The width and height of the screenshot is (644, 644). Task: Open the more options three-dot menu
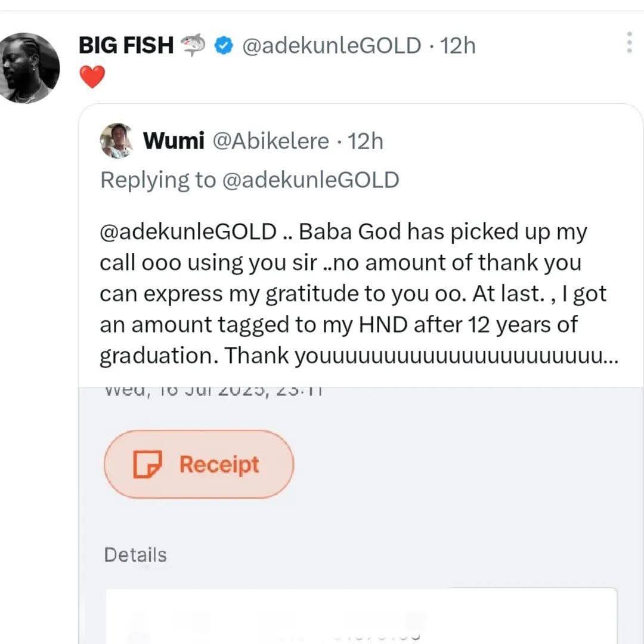point(629,42)
